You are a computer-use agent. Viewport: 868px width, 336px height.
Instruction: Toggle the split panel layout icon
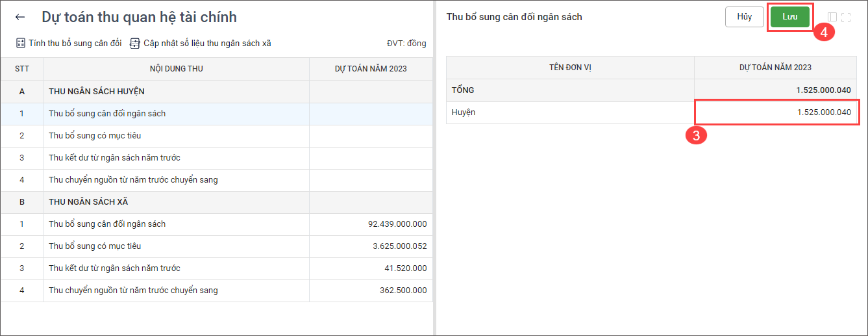[832, 18]
